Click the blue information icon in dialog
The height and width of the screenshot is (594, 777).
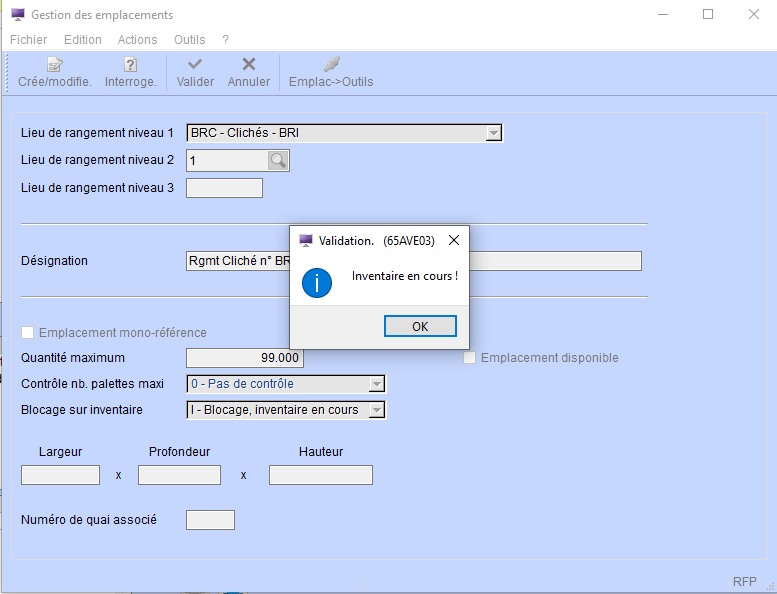pyautogui.click(x=317, y=283)
